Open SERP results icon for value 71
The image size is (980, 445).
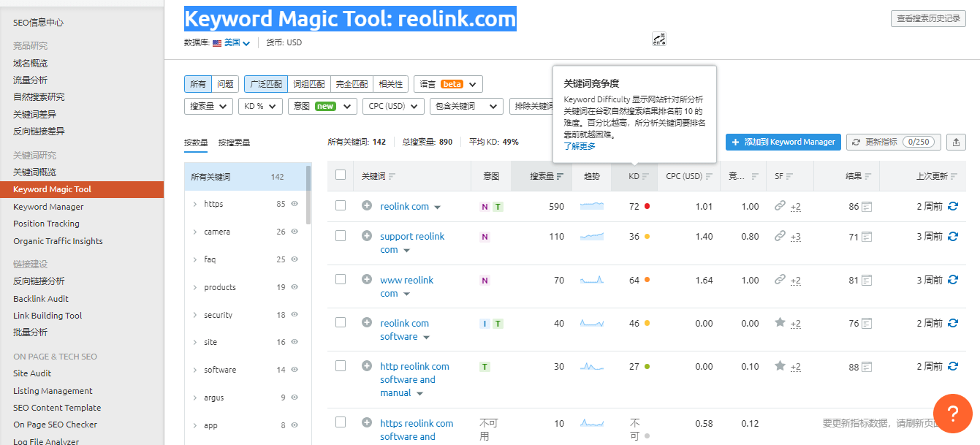click(x=867, y=237)
